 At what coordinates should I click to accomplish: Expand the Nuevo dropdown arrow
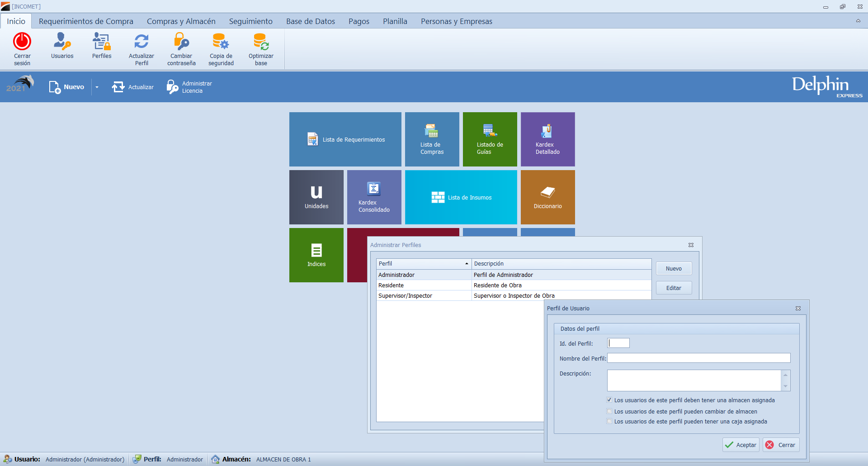pyautogui.click(x=97, y=87)
